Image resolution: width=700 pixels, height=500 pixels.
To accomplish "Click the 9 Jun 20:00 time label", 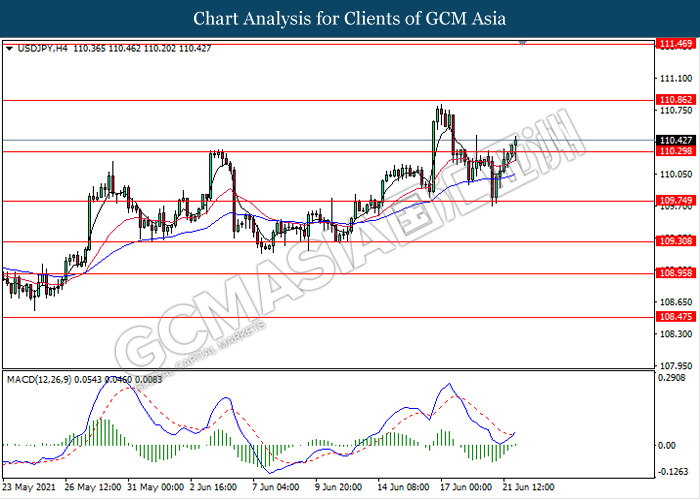I will pos(338,487).
